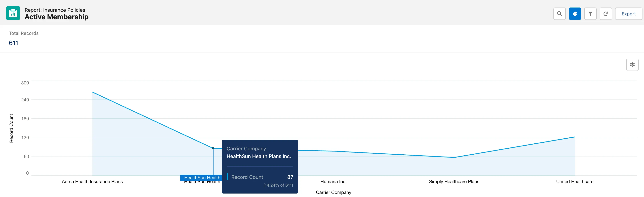Image resolution: width=644 pixels, height=197 pixels.
Task: Click the Report: Insurance Policies label
Action: [x=55, y=10]
